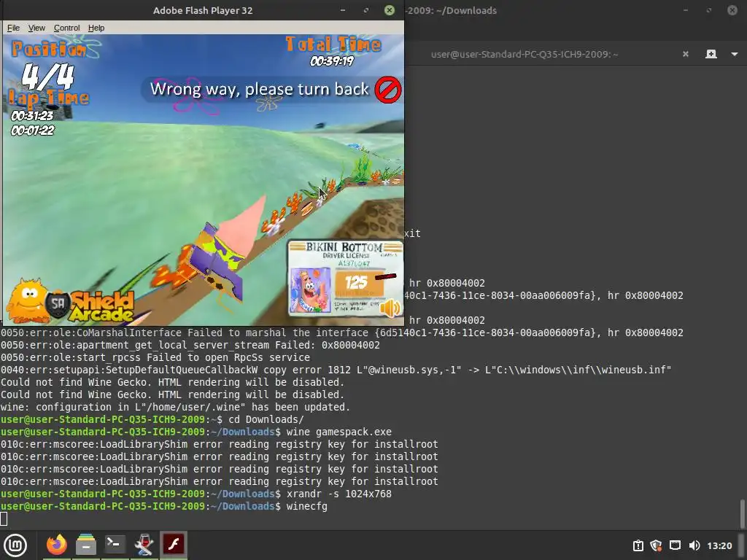Open the security shield tray icon

click(656, 545)
